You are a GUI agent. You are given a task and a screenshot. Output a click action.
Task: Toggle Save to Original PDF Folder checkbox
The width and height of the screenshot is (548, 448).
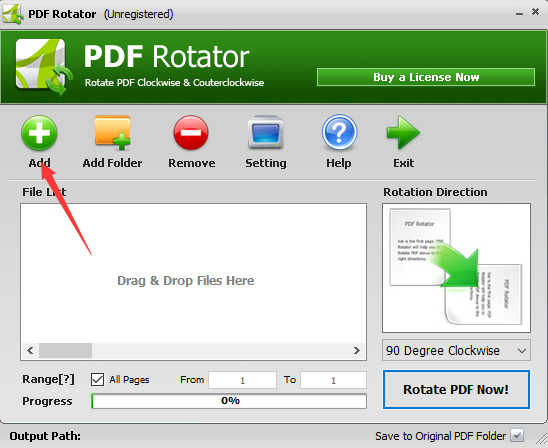[x=517, y=435]
